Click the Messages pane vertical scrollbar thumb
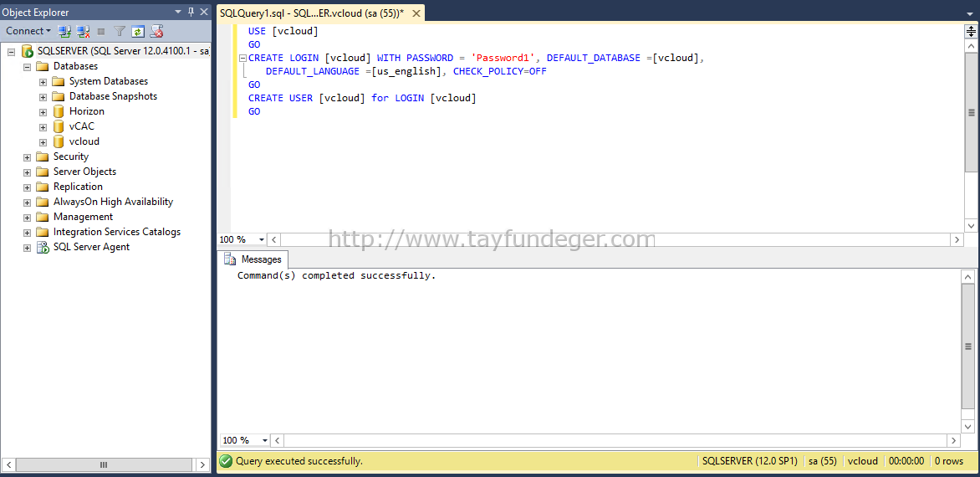980x477 pixels. coord(967,346)
